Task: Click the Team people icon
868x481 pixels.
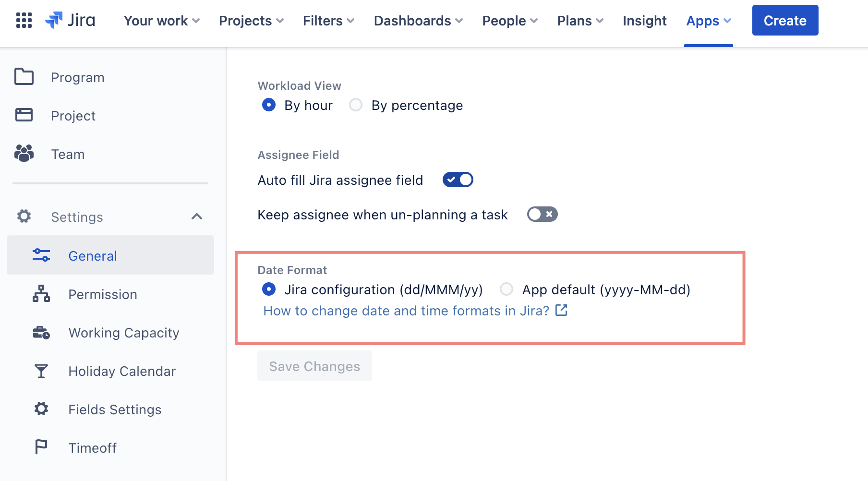Action: [x=24, y=154]
